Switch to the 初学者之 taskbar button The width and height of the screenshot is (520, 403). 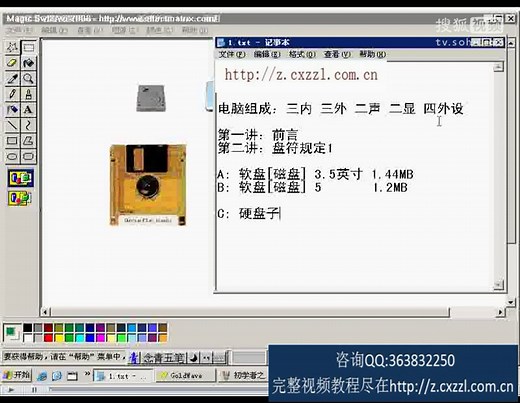pyautogui.click(x=243, y=376)
